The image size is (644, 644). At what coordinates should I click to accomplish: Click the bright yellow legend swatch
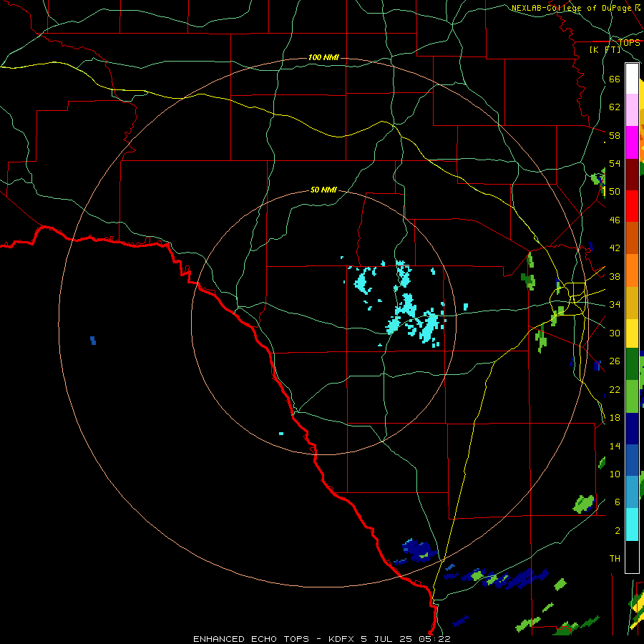point(632,333)
